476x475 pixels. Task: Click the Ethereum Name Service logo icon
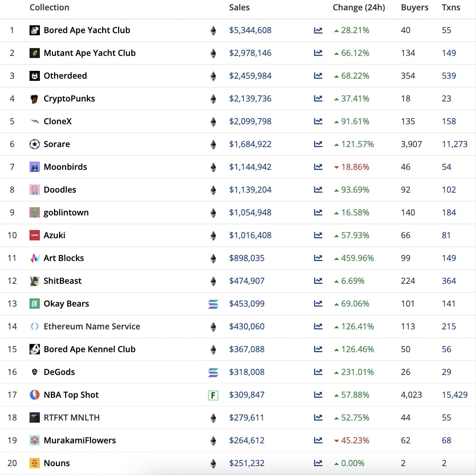[x=35, y=327]
